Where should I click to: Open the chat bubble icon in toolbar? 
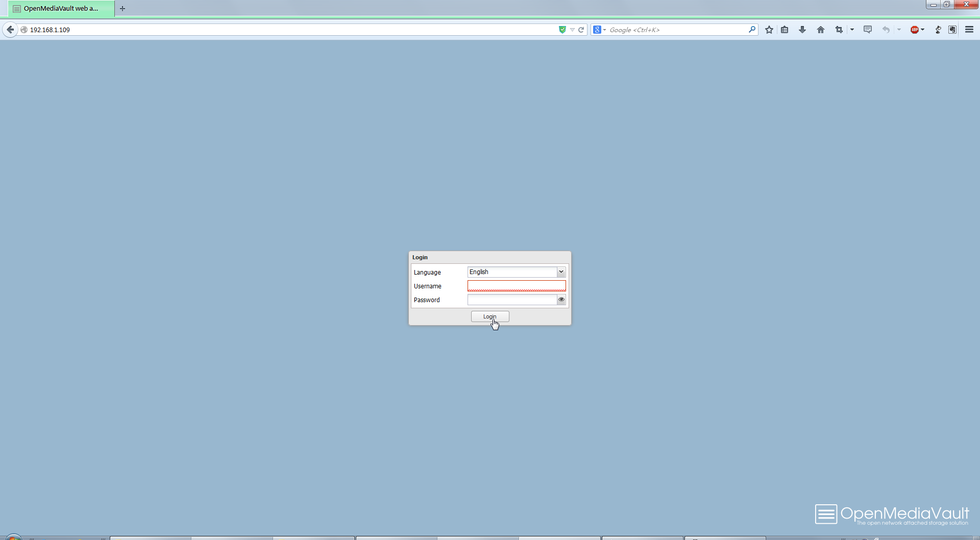pyautogui.click(x=868, y=30)
